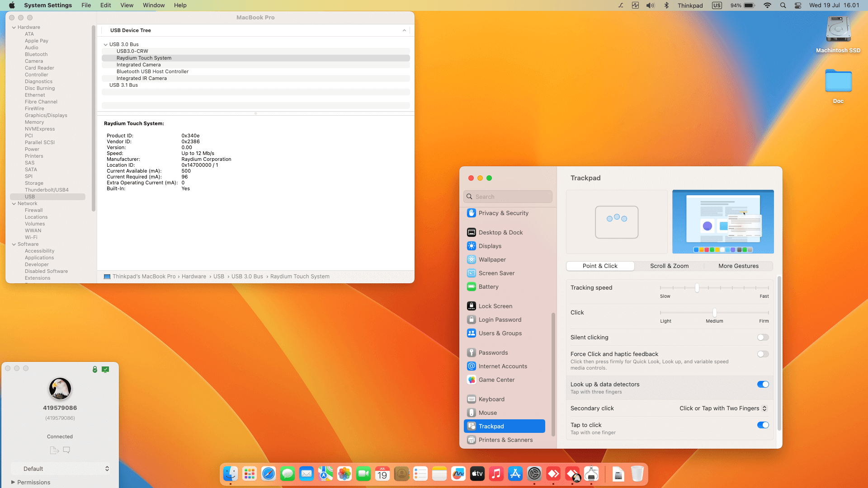Open Privacy & Security settings icon
Image resolution: width=868 pixels, height=488 pixels.
click(x=472, y=213)
